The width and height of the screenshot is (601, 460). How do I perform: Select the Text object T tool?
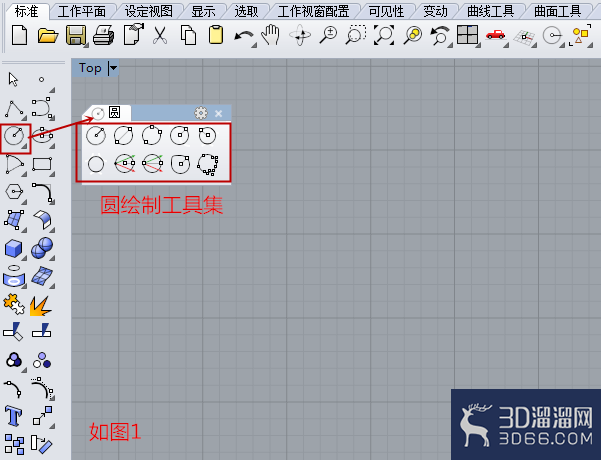13,416
